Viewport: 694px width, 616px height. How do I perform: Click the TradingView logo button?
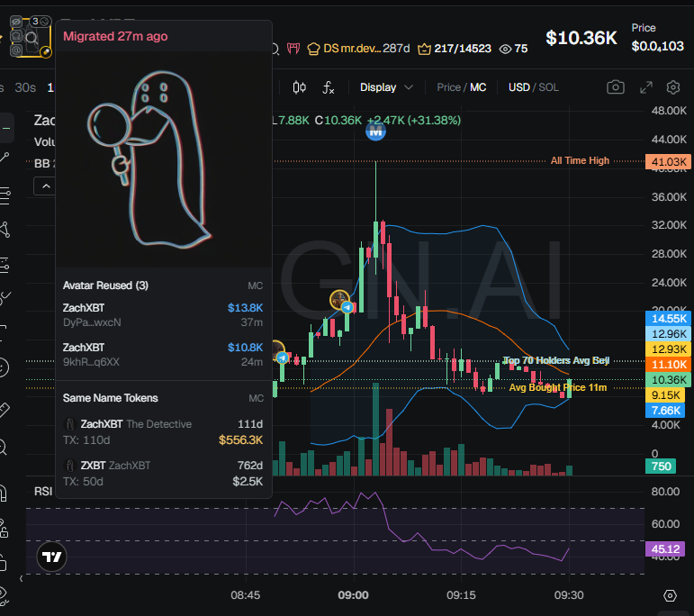pos(51,557)
